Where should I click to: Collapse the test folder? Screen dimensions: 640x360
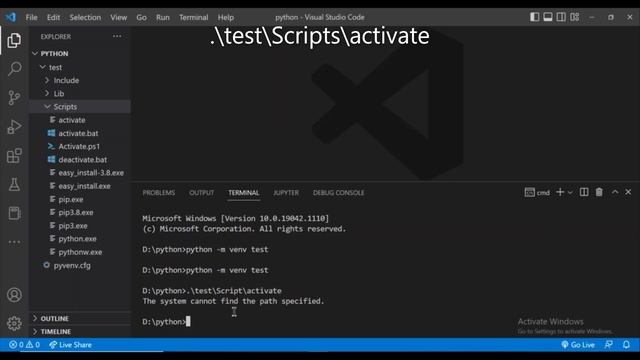click(80, 67)
